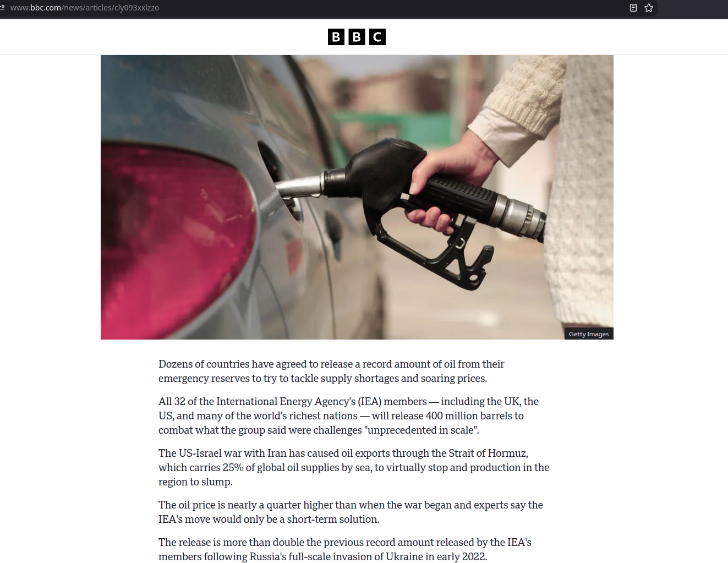Bookmark this page with the star icon
The width and height of the screenshot is (728, 563).
click(649, 8)
